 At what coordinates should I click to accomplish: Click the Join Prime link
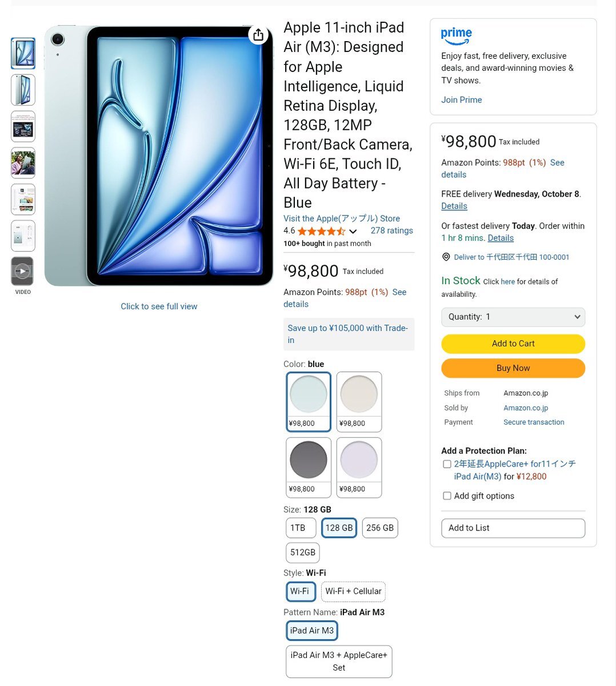pyautogui.click(x=461, y=100)
